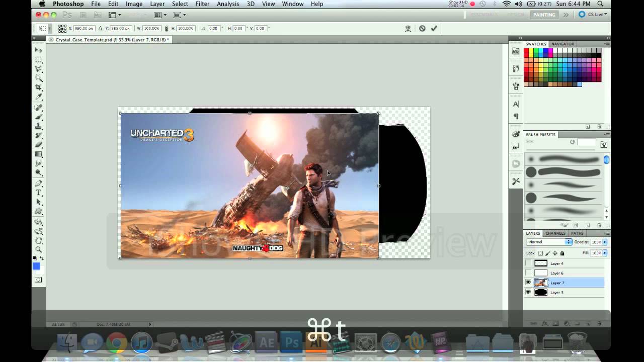
Task: Select the Zoom tool
Action: click(38, 249)
